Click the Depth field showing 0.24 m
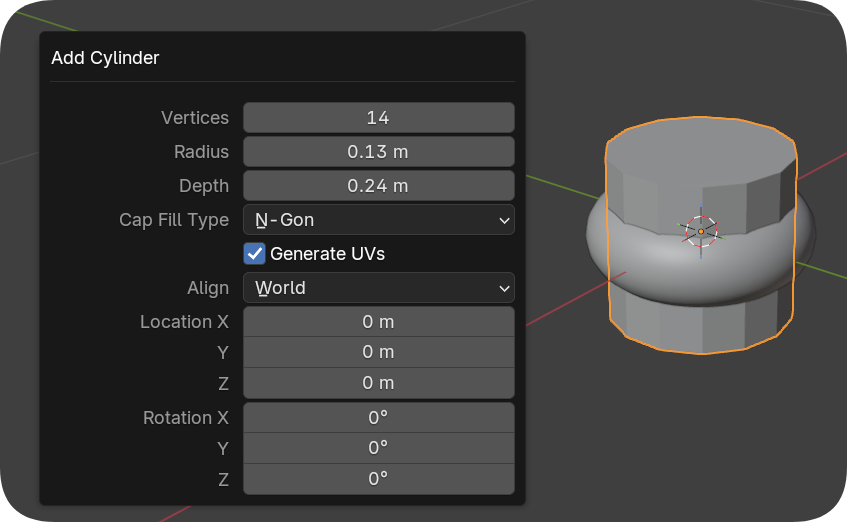Screen dimensions: 847x522 [x=378, y=186]
